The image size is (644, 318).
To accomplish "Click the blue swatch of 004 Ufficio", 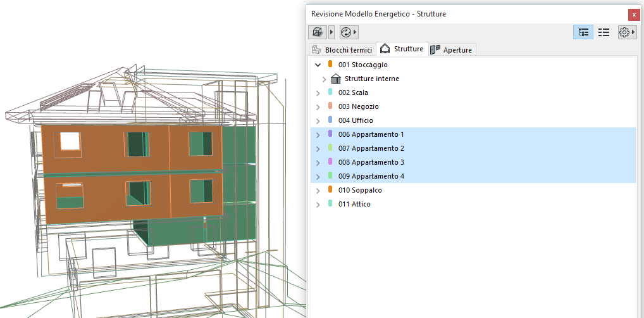I will pyautogui.click(x=330, y=120).
